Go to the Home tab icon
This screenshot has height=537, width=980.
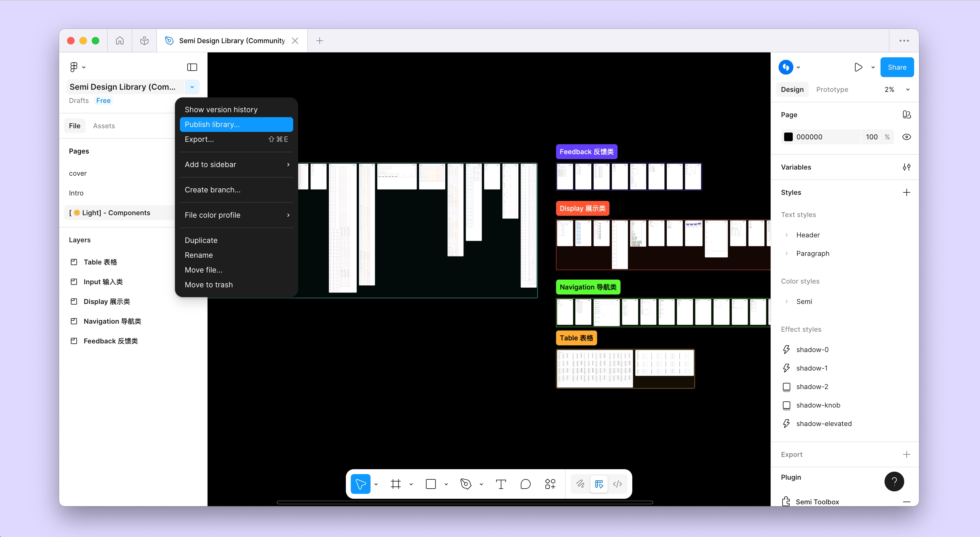click(x=120, y=40)
